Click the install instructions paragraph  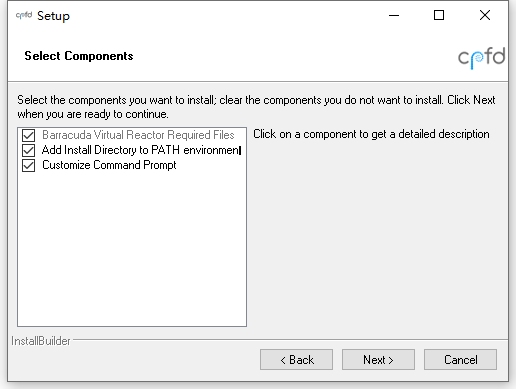point(256,107)
